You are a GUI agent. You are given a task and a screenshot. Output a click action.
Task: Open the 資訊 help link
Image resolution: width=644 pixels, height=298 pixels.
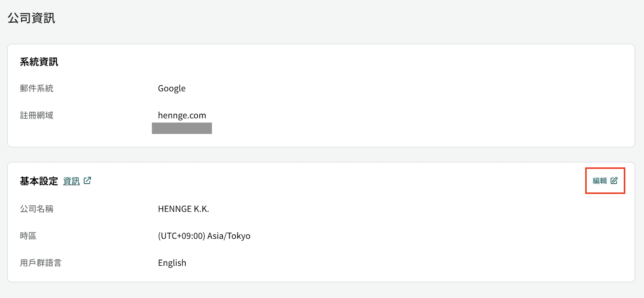click(71, 181)
